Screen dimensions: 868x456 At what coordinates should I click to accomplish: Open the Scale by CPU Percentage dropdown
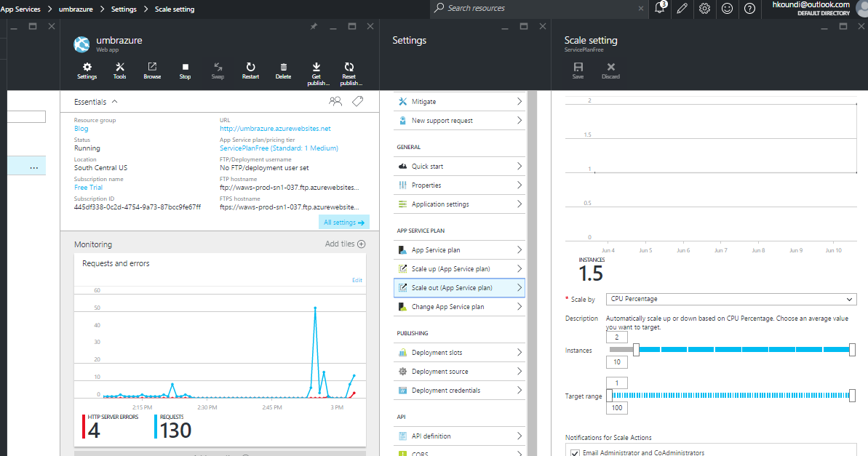click(731, 300)
